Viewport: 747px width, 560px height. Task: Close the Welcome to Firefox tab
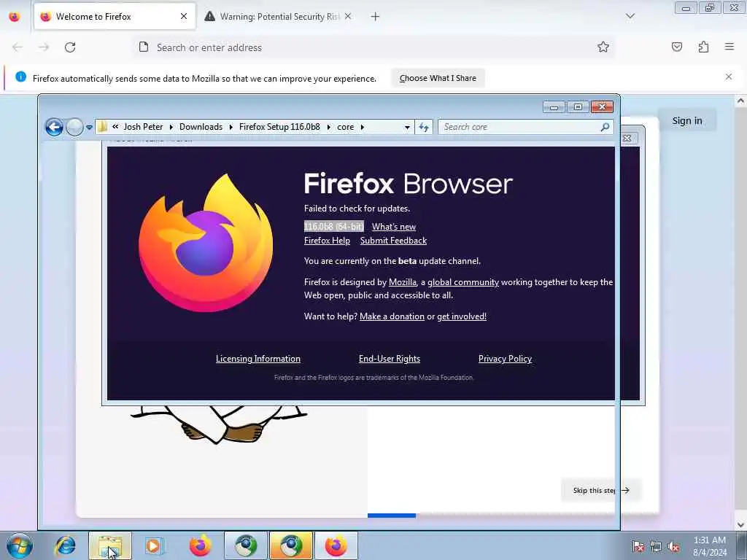[184, 16]
